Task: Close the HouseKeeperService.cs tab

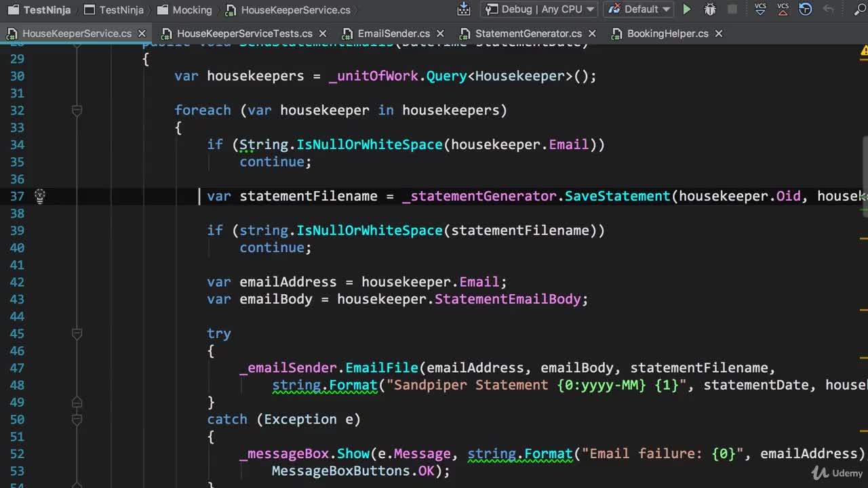Action: 142,33
